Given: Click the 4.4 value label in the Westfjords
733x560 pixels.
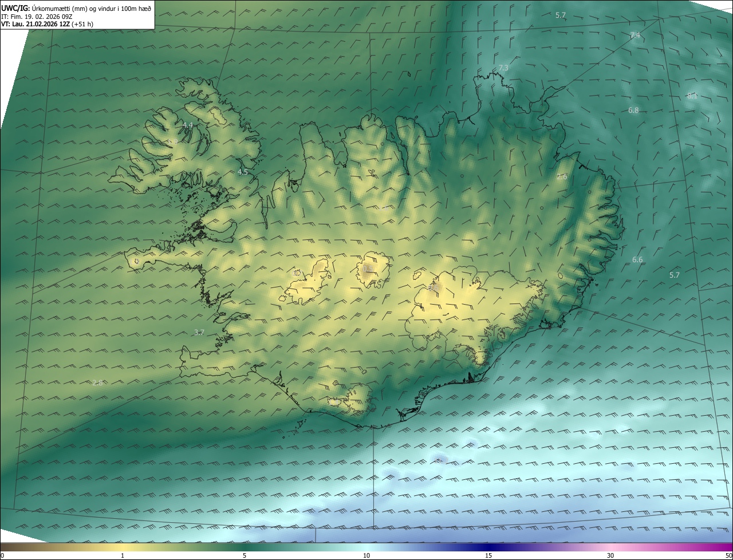Looking at the screenshot, I should point(188,125).
